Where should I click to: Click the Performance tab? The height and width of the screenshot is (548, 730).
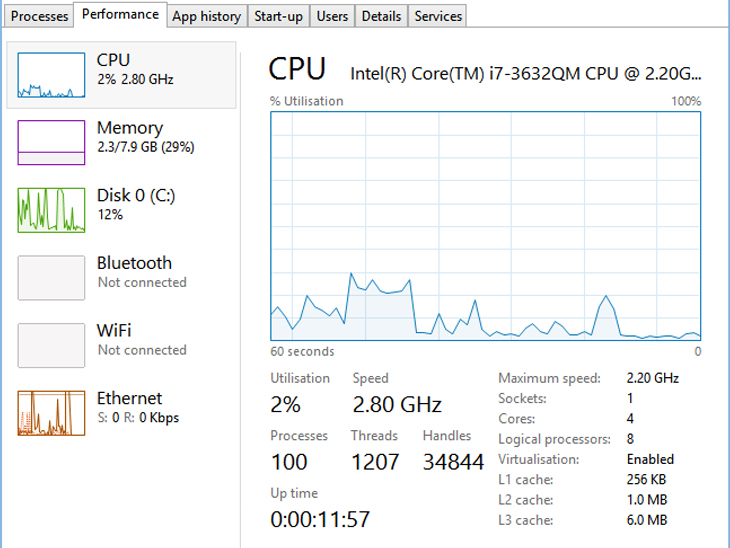120,14
